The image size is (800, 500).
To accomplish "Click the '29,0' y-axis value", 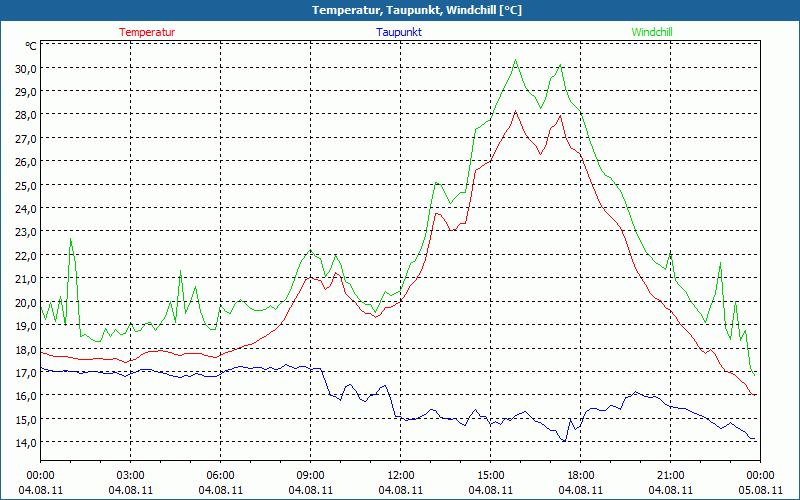I will click(x=26, y=92).
